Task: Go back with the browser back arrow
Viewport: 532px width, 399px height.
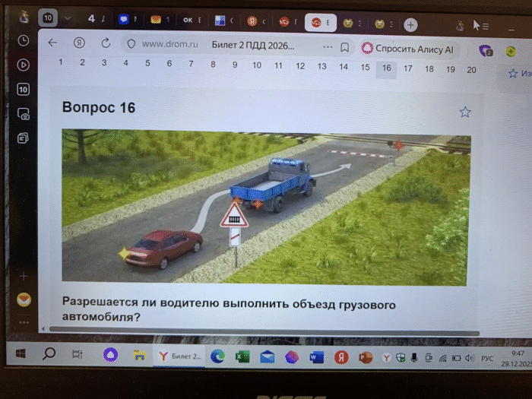Action: pos(52,43)
